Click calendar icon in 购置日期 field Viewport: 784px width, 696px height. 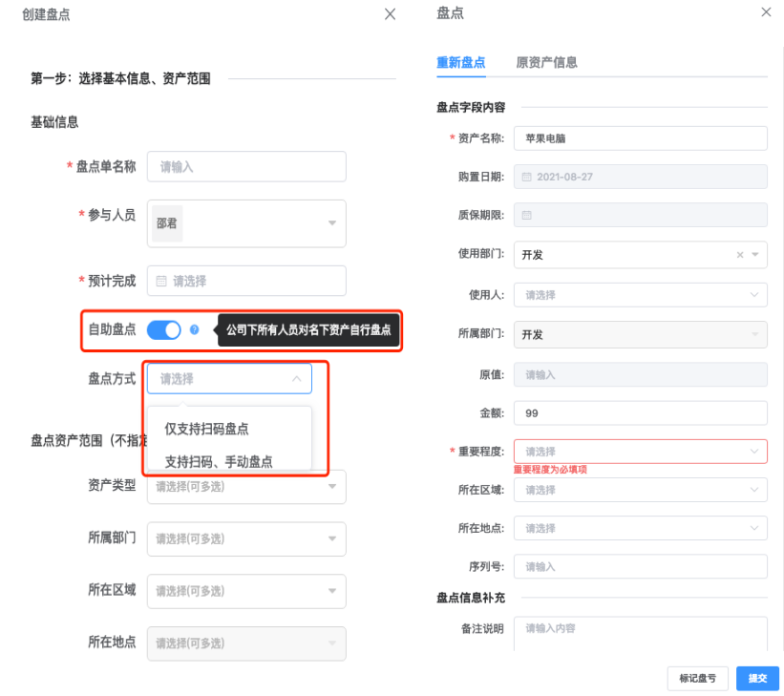(x=527, y=177)
